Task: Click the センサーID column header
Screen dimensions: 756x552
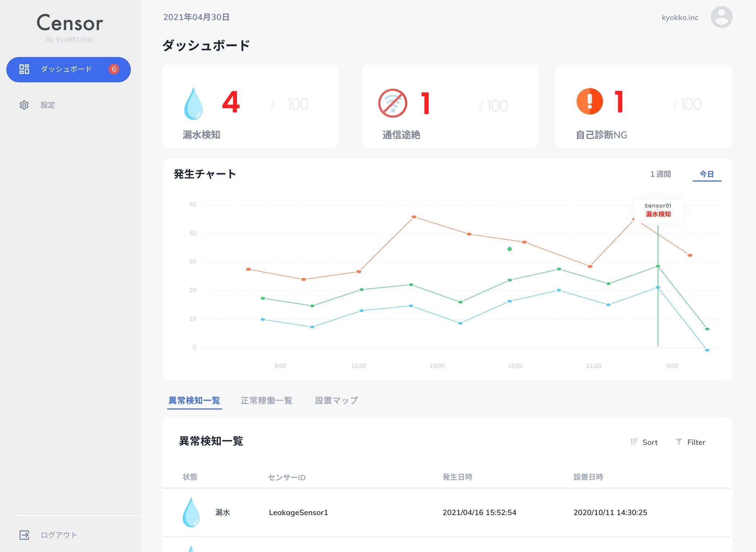Action: [287, 477]
